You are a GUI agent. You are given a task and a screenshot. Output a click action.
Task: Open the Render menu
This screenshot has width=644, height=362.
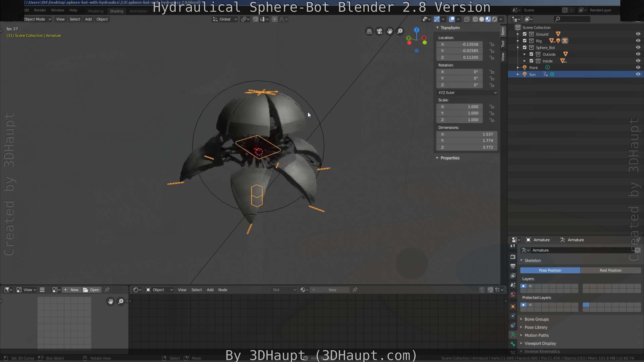click(x=40, y=10)
